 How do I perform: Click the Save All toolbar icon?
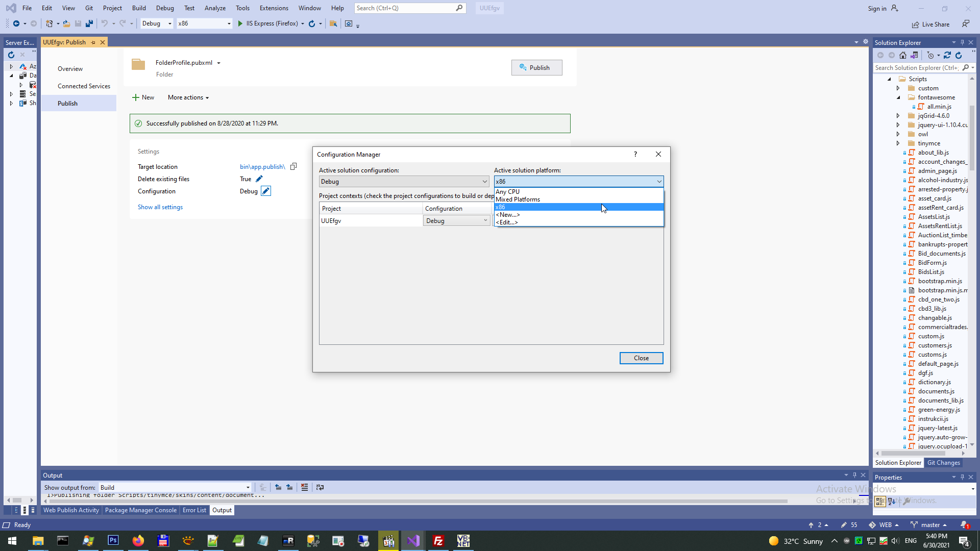pos(89,23)
